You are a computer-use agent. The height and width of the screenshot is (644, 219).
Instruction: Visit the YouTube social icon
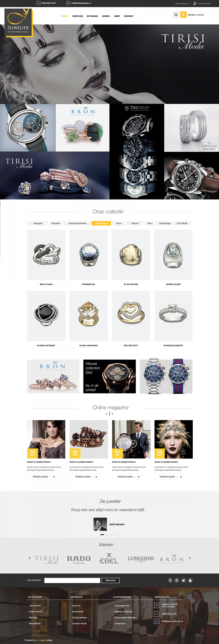[190, 580]
